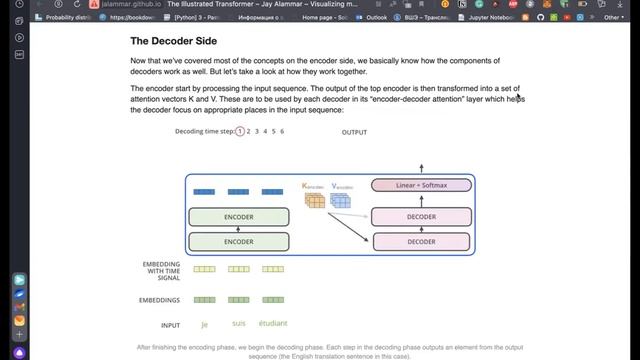Select decoding time step 3
The width and height of the screenshot is (640, 360).
(x=257, y=131)
